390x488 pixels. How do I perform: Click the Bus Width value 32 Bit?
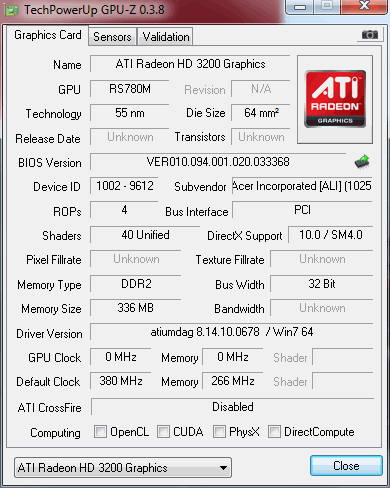point(322,284)
